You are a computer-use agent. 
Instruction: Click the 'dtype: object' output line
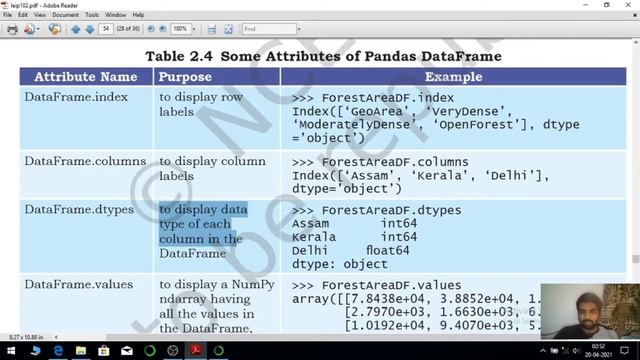[340, 264]
